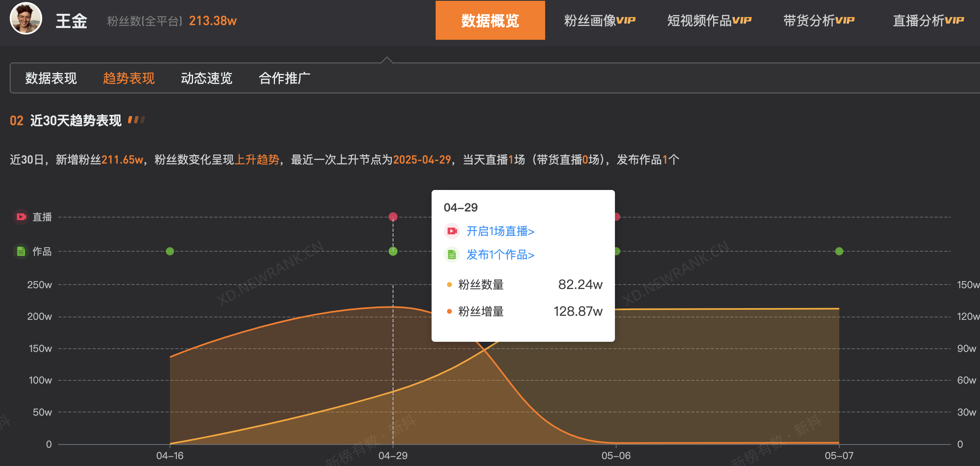The width and height of the screenshot is (980, 466).
Task: Open the 开启1场直播 link
Action: (500, 231)
